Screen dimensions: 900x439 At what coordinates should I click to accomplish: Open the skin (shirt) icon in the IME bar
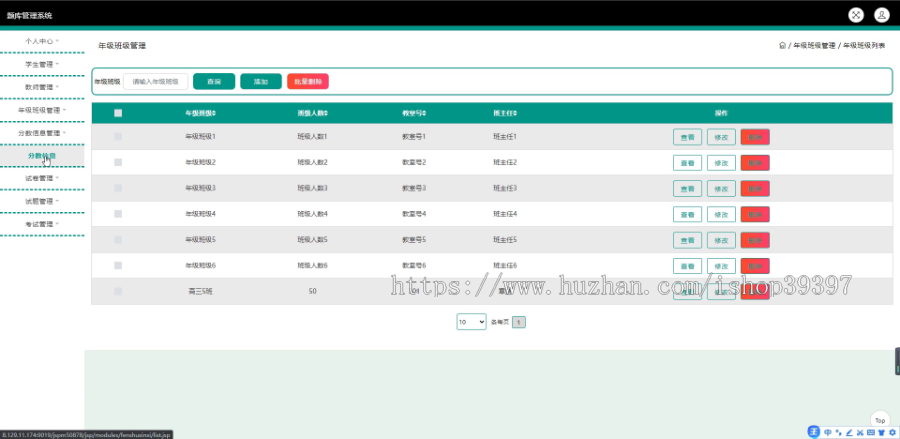pyautogui.click(x=881, y=432)
